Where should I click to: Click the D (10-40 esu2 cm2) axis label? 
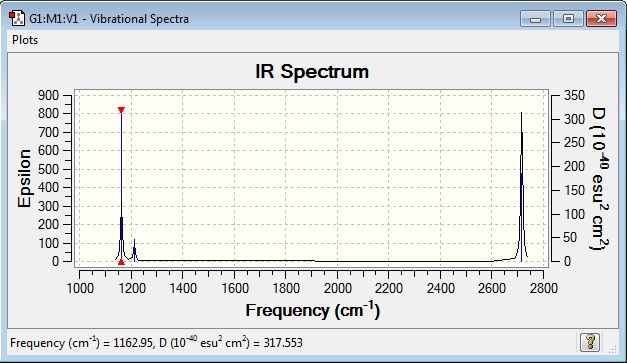coord(600,179)
